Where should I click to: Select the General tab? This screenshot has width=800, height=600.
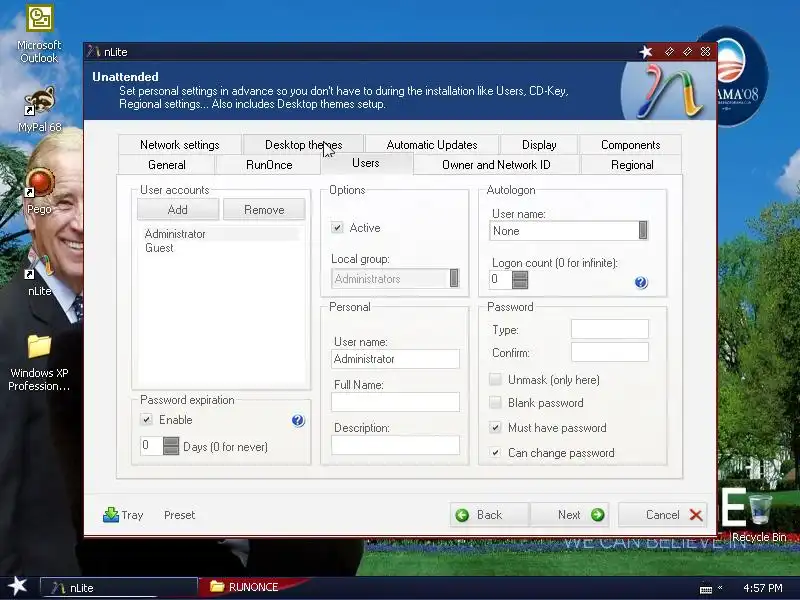(x=166, y=165)
